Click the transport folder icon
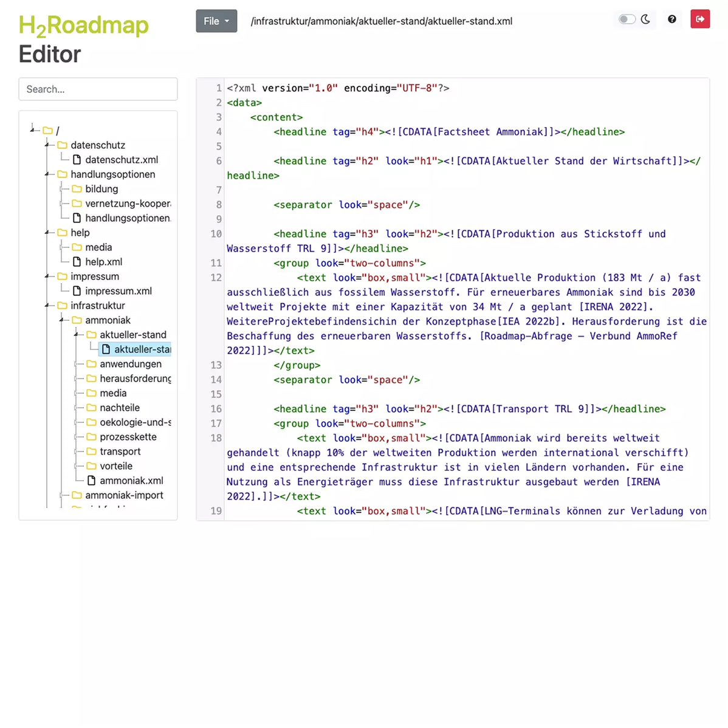This screenshot has height=728, width=728. (92, 452)
